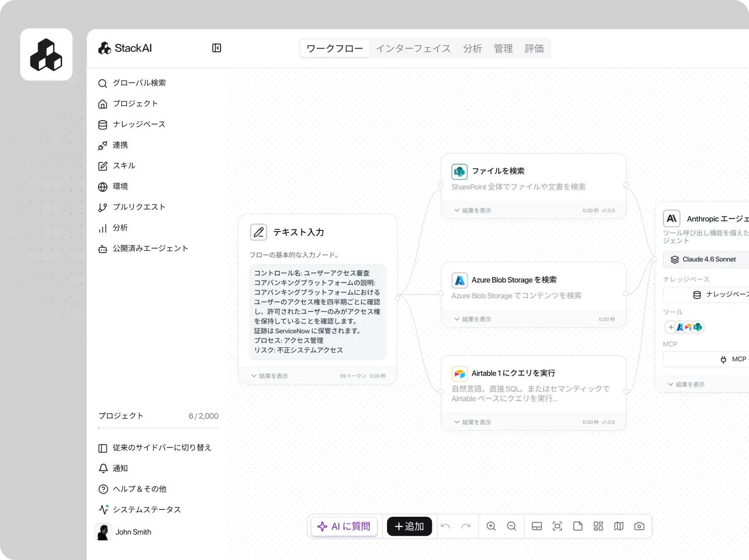
Task: Switch to the インターフェイス tab
Action: (413, 49)
